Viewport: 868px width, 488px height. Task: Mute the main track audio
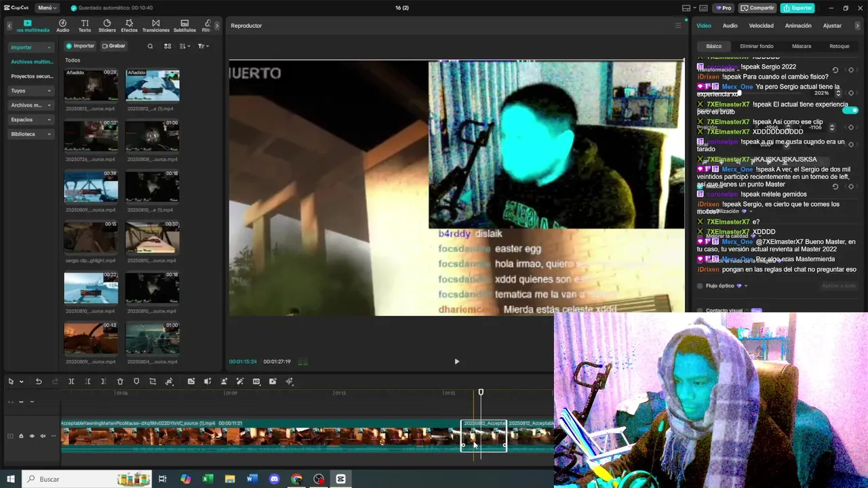point(43,436)
